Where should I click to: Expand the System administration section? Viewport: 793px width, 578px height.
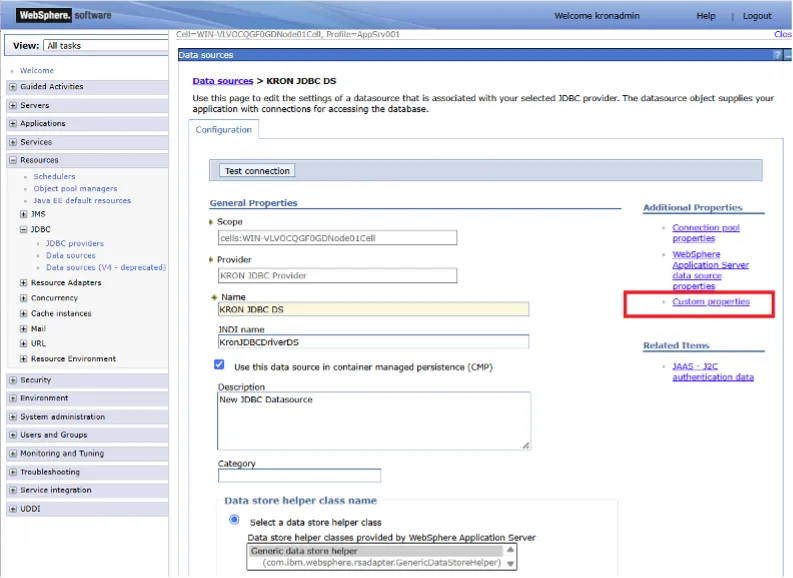click(13, 417)
